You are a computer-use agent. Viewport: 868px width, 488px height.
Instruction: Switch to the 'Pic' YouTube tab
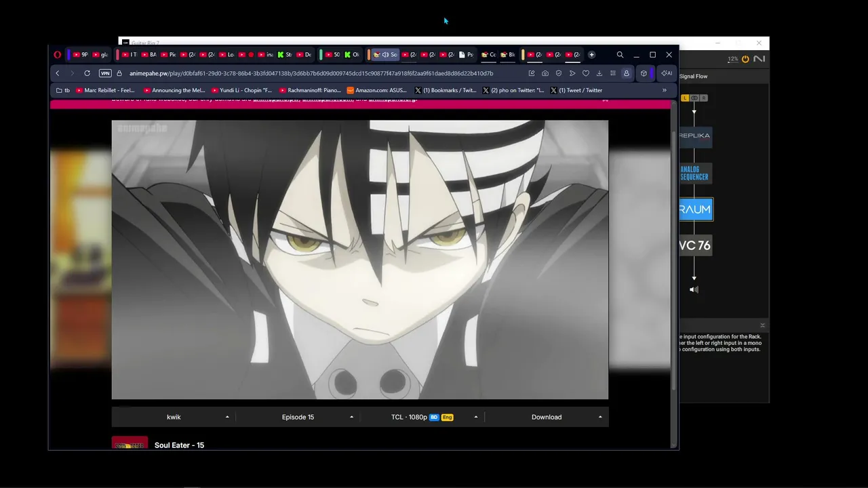click(168, 55)
